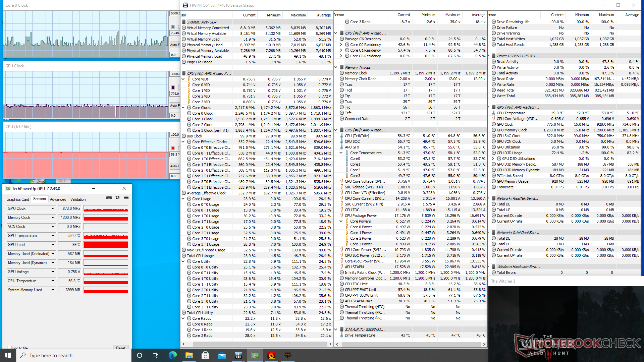Switch to The Witcher 3 taskbar icon
Screen dimensions: 644x362
pyautogui.click(x=288, y=355)
